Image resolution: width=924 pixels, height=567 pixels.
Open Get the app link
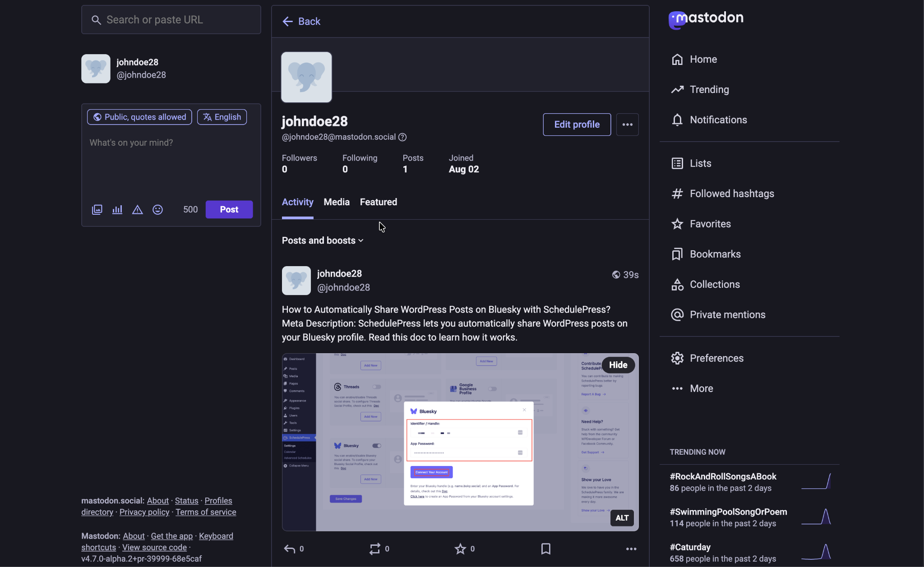pyautogui.click(x=172, y=536)
